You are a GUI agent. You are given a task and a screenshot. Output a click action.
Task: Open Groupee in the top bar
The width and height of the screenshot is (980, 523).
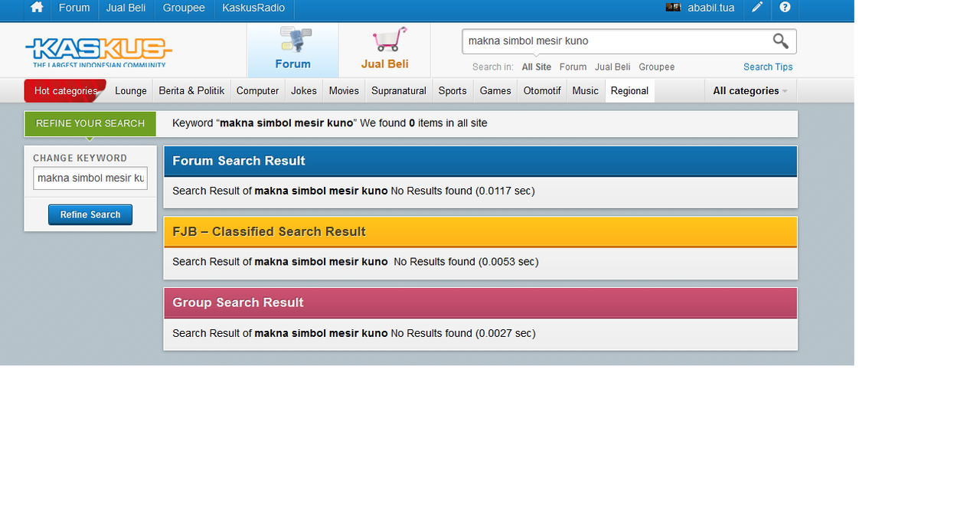(184, 8)
